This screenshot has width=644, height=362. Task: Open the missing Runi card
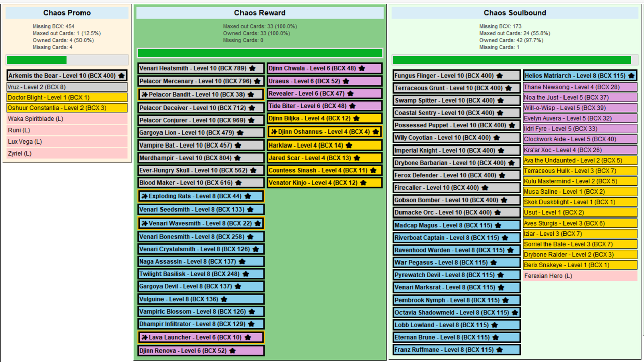(67, 130)
